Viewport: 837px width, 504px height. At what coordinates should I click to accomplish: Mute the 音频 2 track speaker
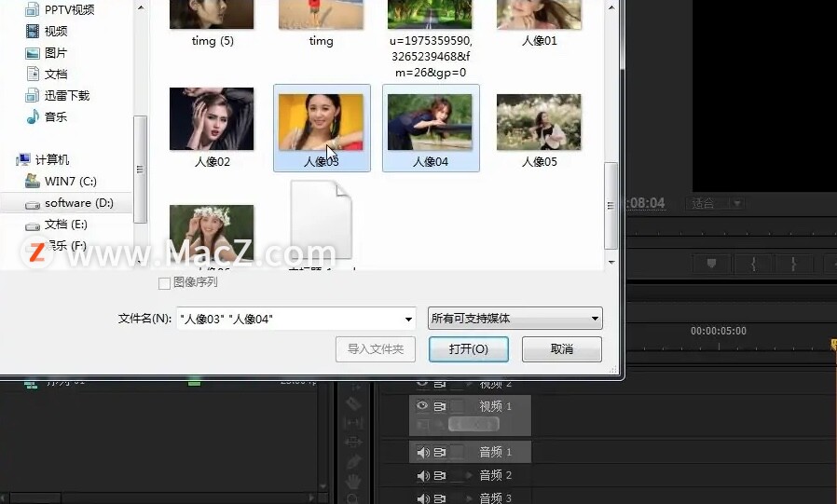423,475
